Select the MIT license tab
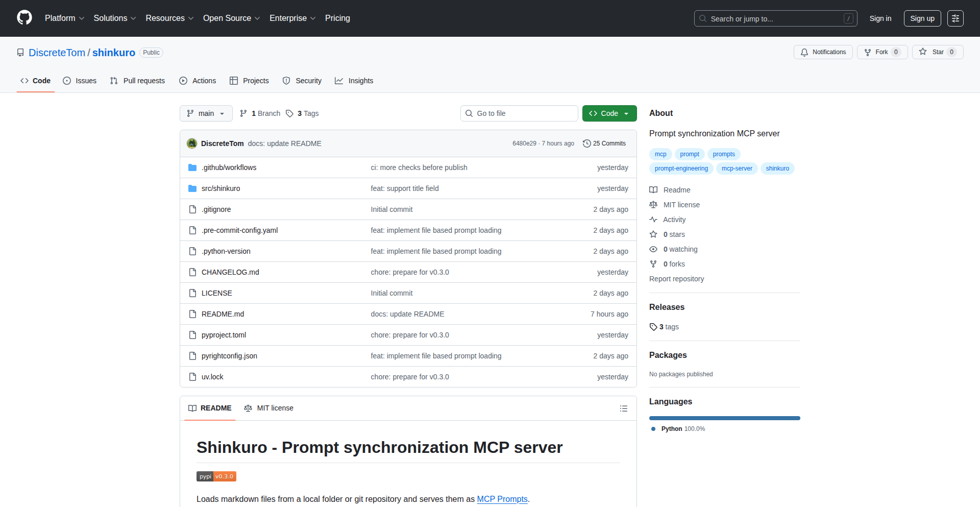The width and height of the screenshot is (980, 507). pyautogui.click(x=269, y=408)
